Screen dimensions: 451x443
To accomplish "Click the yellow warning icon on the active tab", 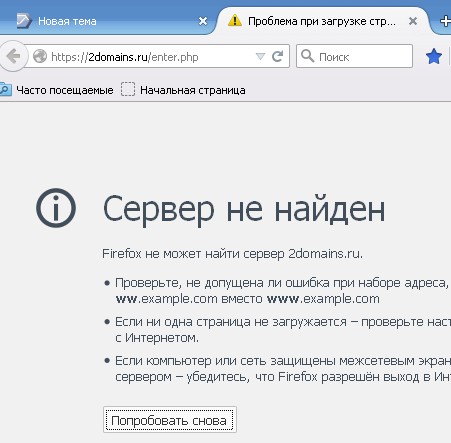I will point(235,21).
